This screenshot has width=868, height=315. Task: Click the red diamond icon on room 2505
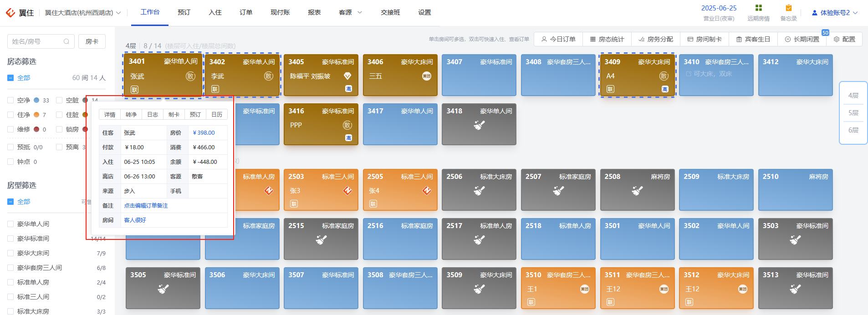click(427, 191)
